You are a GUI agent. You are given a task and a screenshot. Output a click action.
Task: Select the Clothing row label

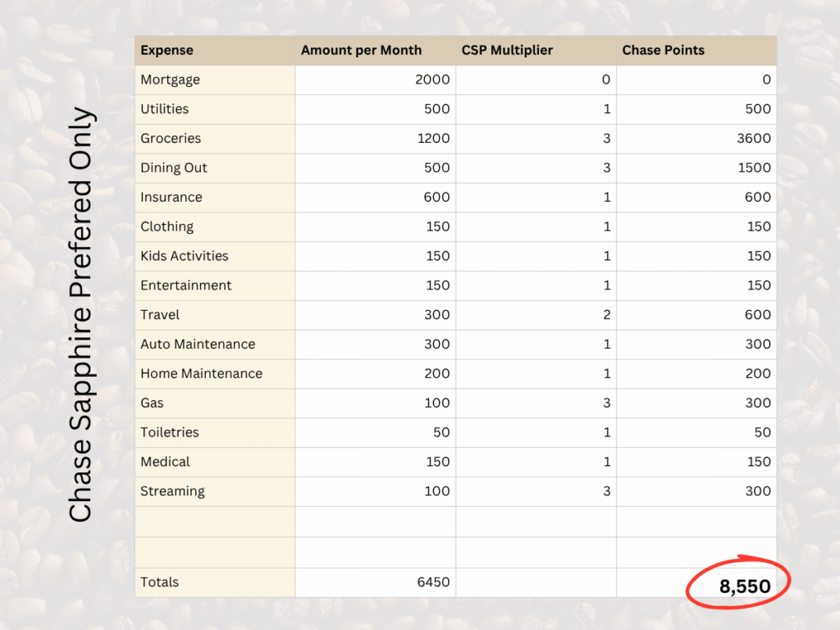pos(167,227)
